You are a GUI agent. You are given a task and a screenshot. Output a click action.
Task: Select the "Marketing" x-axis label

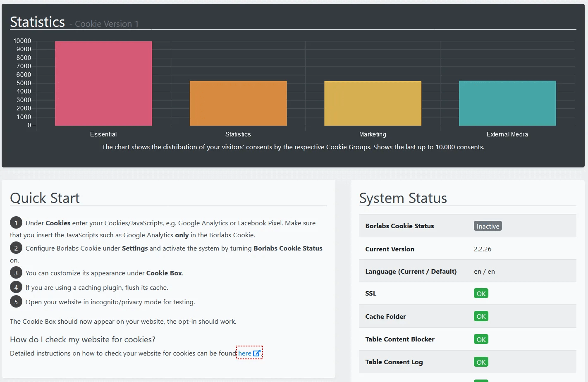[x=373, y=134]
